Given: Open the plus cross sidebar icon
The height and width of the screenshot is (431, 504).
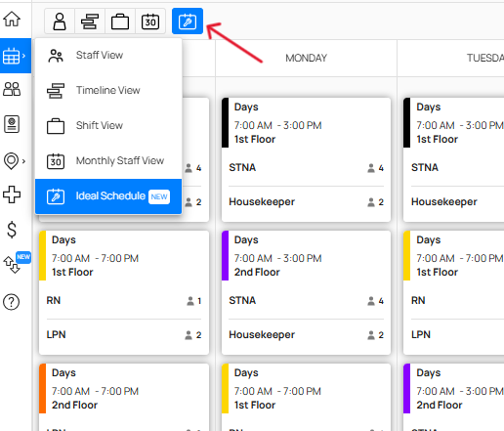Looking at the screenshot, I should point(12,194).
